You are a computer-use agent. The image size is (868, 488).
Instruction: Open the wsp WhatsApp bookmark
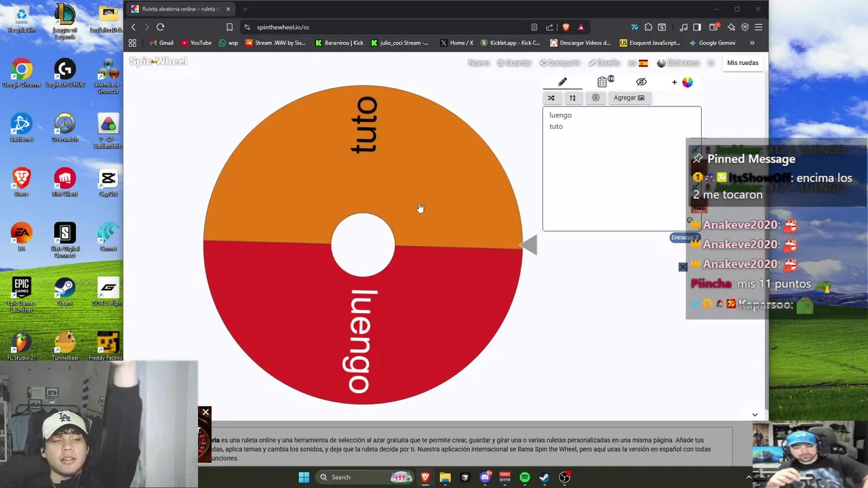click(229, 43)
